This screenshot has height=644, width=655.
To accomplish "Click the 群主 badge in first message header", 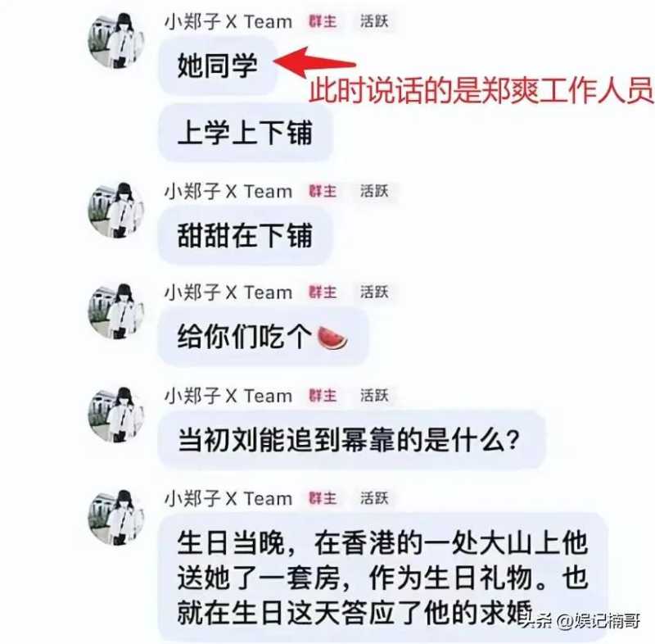I will 323,21.
